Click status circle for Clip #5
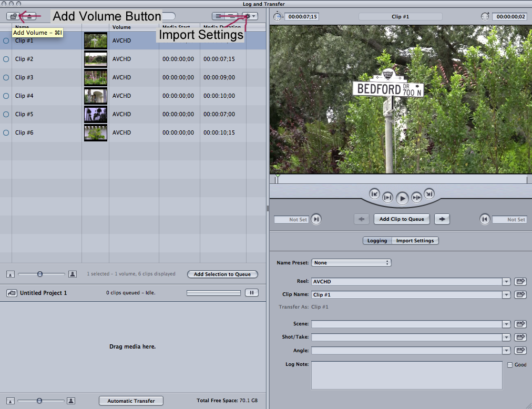This screenshot has height=409, width=532. point(6,115)
